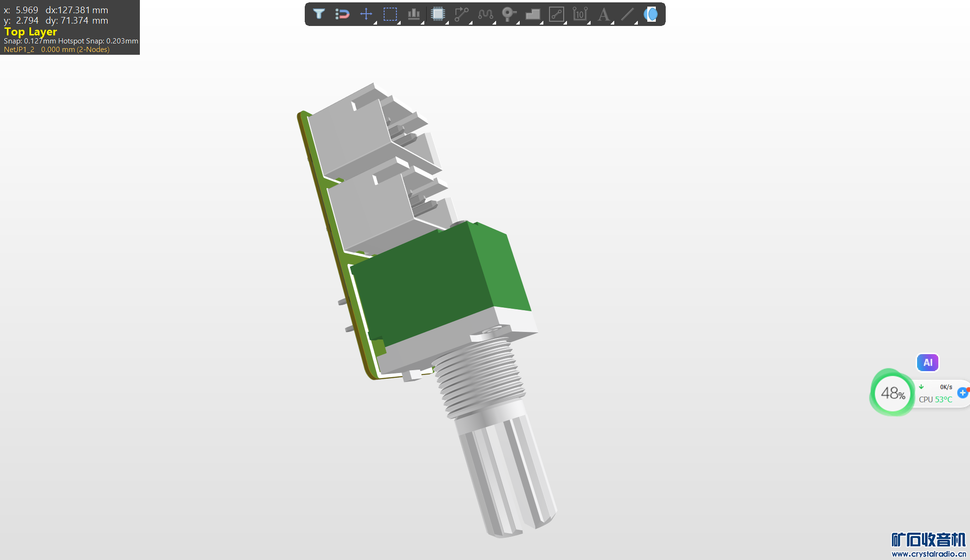Select the place component chip icon

pos(438,14)
